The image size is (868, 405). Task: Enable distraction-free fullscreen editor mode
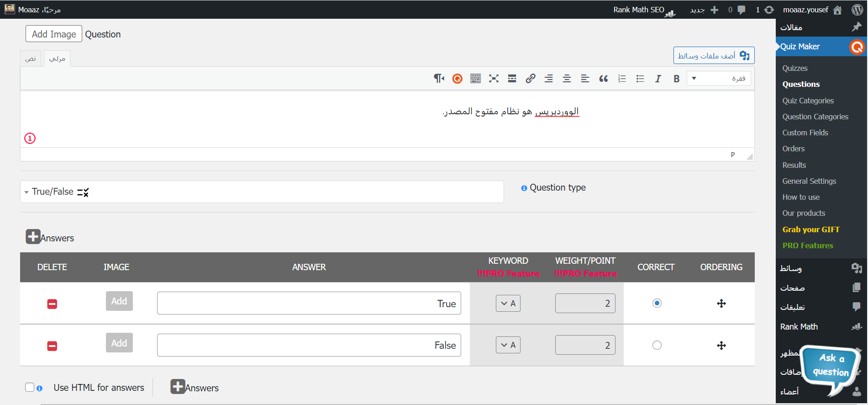point(494,79)
